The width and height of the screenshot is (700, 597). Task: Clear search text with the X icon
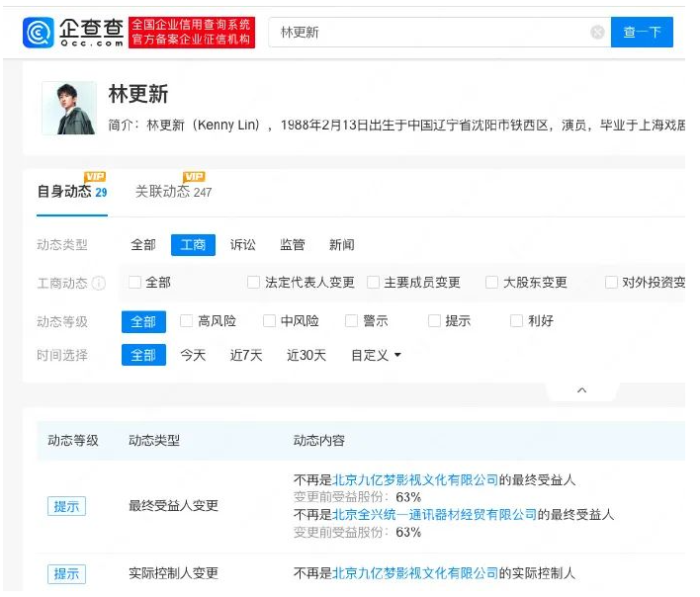[597, 33]
